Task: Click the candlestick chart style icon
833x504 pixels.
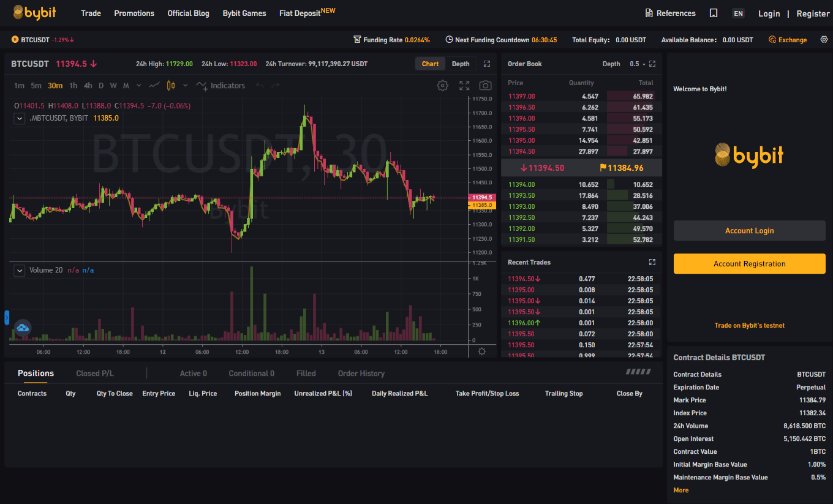Action: 171,86
